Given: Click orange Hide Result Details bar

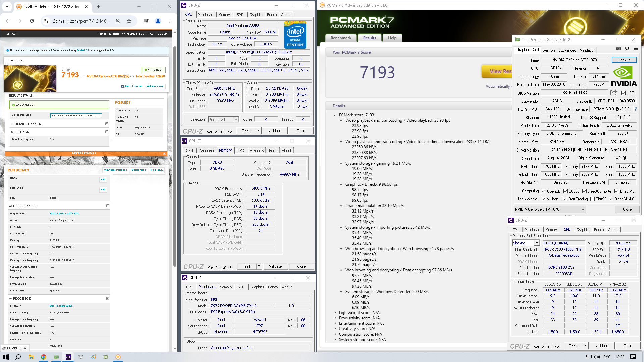Looking at the screenshot, I should (86, 153).
